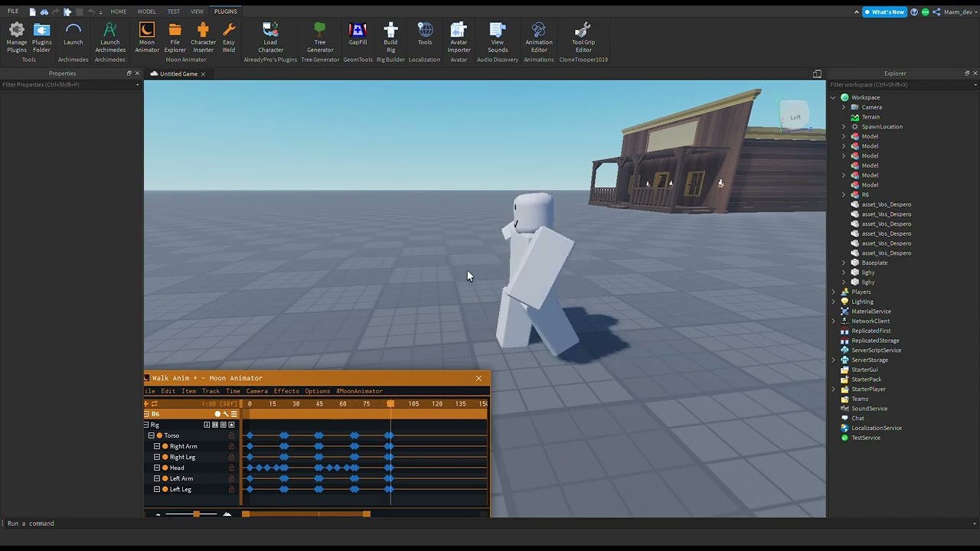The height and width of the screenshot is (551, 980).
Task: Open the Animation Editor
Action: [539, 37]
